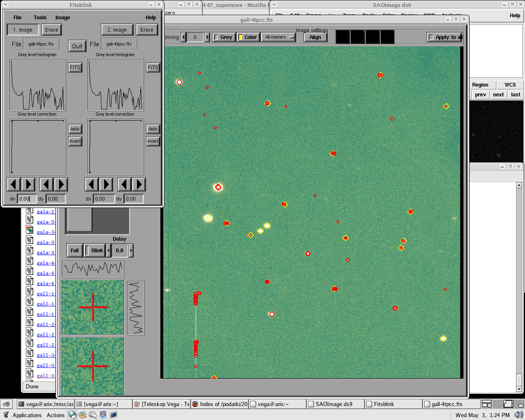525x420 pixels.
Task: Click the FITS button for image 2
Action: pos(153,68)
